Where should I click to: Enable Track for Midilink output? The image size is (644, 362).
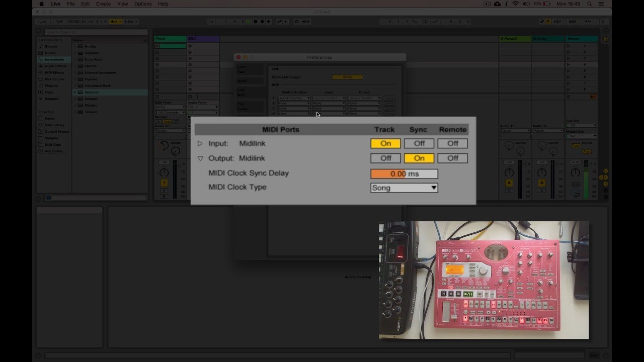(386, 158)
